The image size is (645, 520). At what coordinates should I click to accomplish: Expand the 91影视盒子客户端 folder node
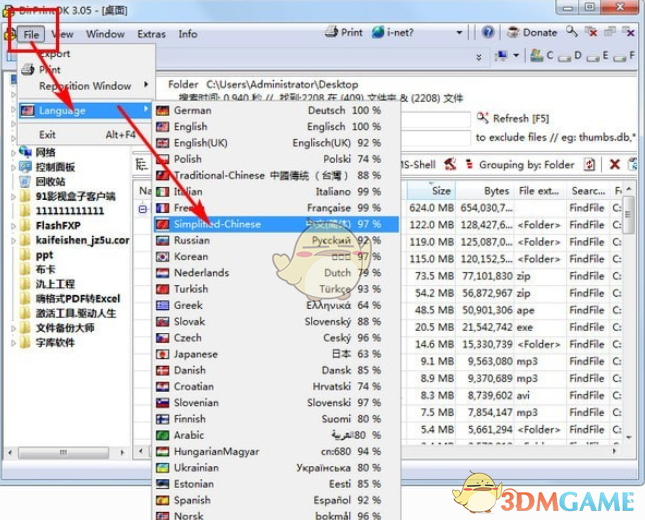[x=13, y=197]
